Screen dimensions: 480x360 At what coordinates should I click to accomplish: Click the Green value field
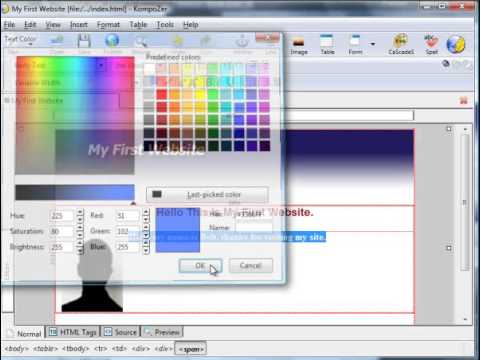pos(128,231)
